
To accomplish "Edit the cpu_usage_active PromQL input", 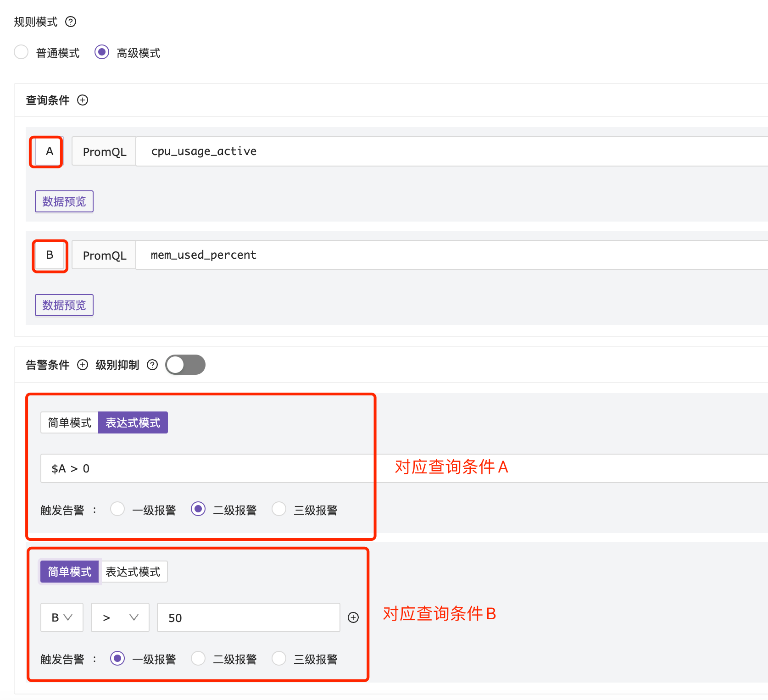I will [452, 151].
